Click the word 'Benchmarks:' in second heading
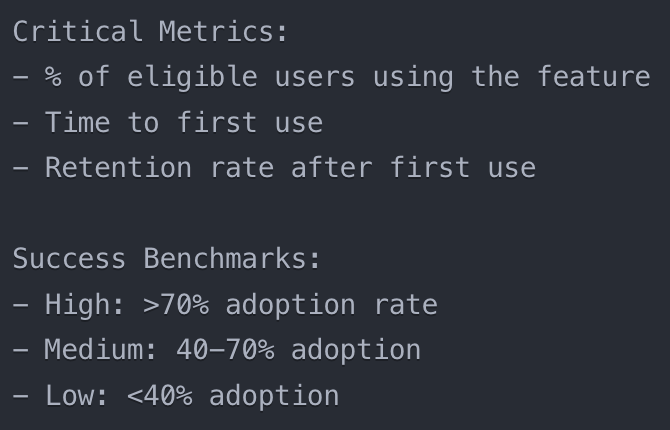The width and height of the screenshot is (670, 430). pos(232,259)
